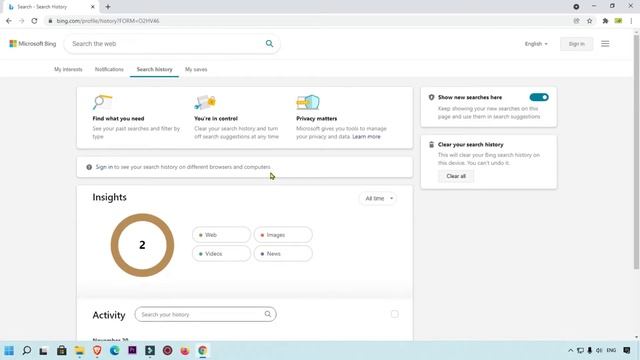Screen dimensions: 640x360
Task: Filter insights by News
Action: pyautogui.click(x=283, y=253)
